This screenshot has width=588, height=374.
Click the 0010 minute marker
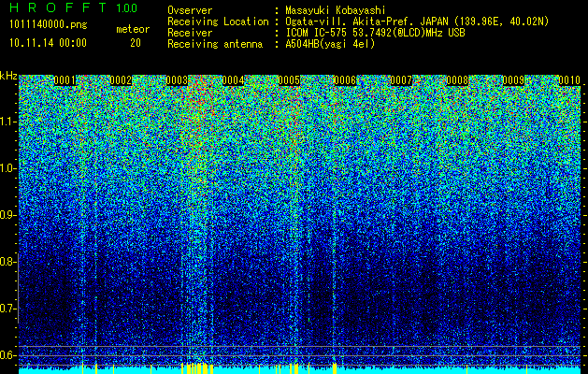click(x=569, y=80)
